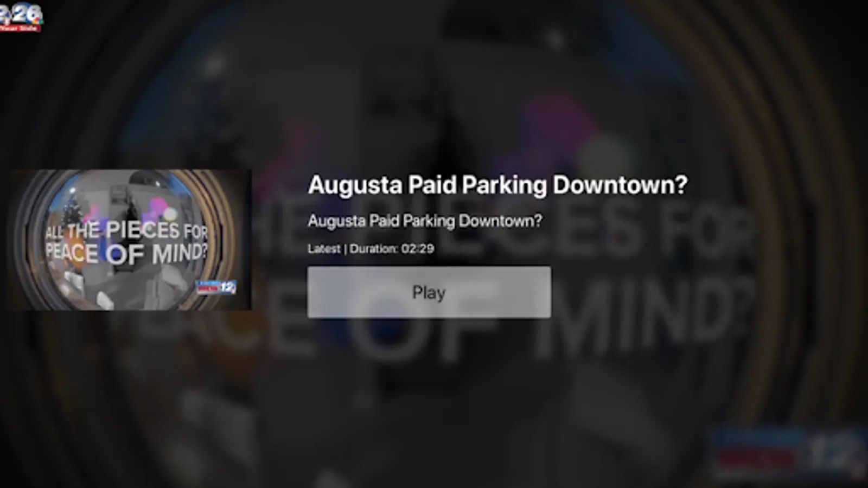Click the Duration 02:29 label
Viewport: 868px width, 488px height.
(392, 248)
